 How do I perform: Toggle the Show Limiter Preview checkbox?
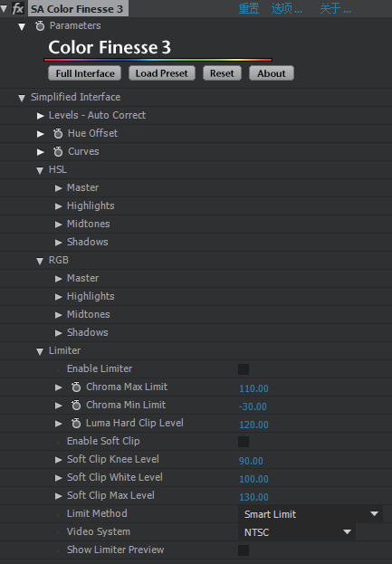tap(244, 550)
